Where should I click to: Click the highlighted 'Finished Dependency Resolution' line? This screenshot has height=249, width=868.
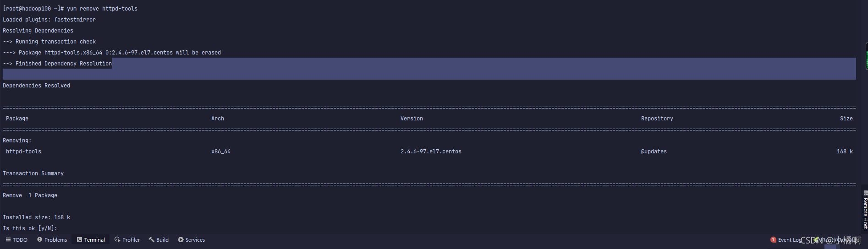[57, 64]
